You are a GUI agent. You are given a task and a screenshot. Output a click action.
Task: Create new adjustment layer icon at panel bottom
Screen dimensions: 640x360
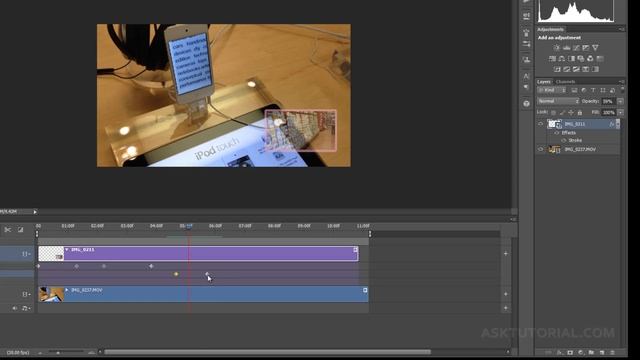point(581,352)
